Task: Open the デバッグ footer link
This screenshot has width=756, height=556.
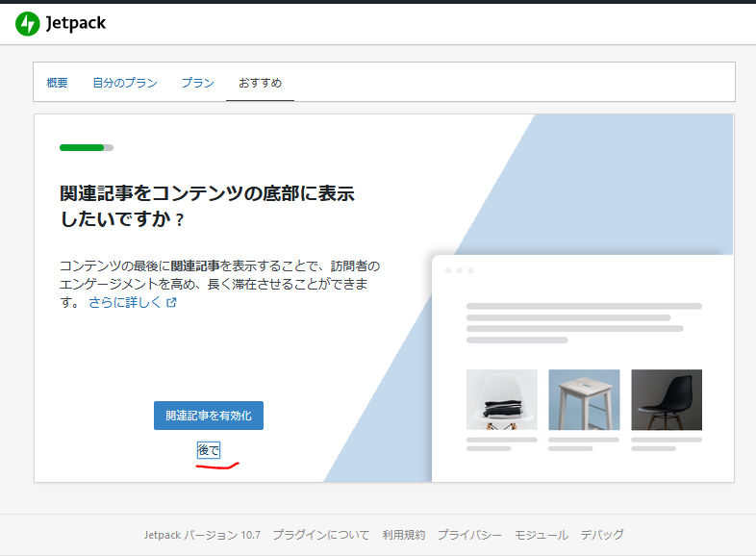Action: (x=602, y=535)
